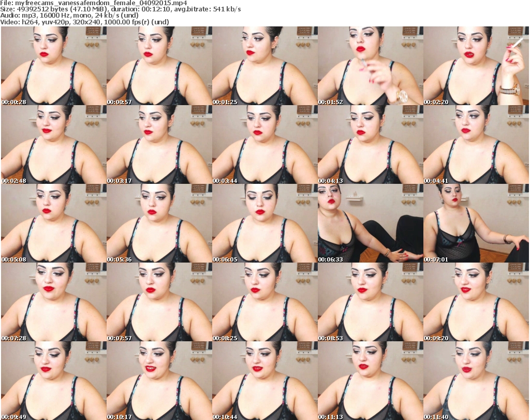Select the thumbnail stamped 00:00:57
Image resolution: width=530 pixels, height=420 pixels.
159,66
